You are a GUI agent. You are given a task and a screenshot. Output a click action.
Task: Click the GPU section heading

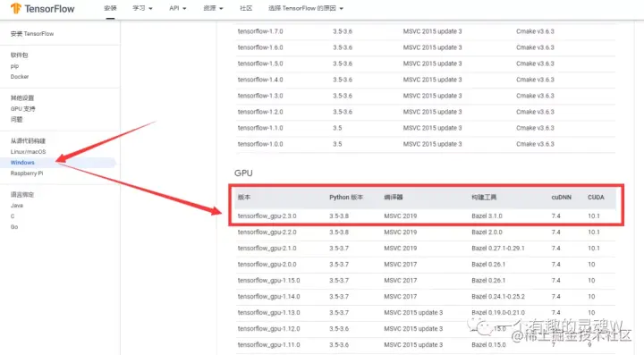(x=243, y=173)
